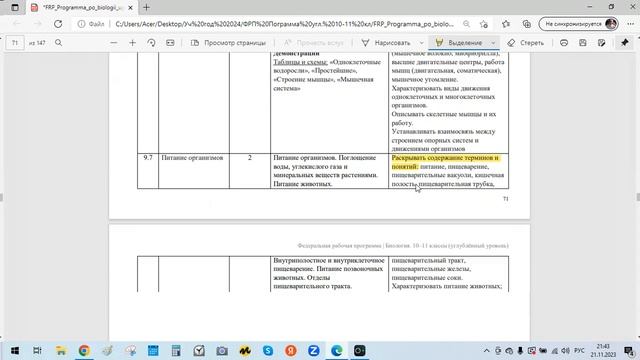
Task: Open the Collections panel
Action: (527, 24)
